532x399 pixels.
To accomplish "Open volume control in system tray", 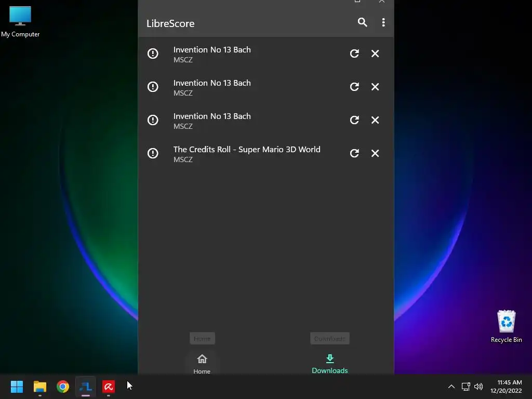I will (x=478, y=387).
